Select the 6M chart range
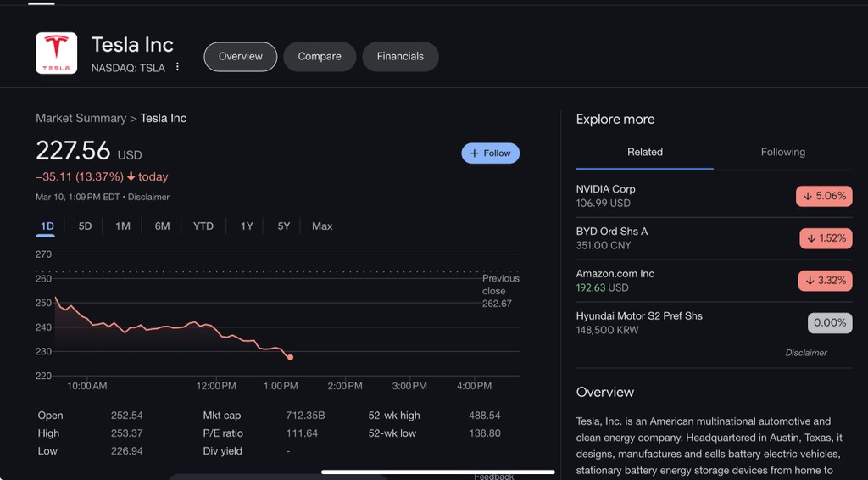Viewport: 868px width, 480px height. [162, 226]
